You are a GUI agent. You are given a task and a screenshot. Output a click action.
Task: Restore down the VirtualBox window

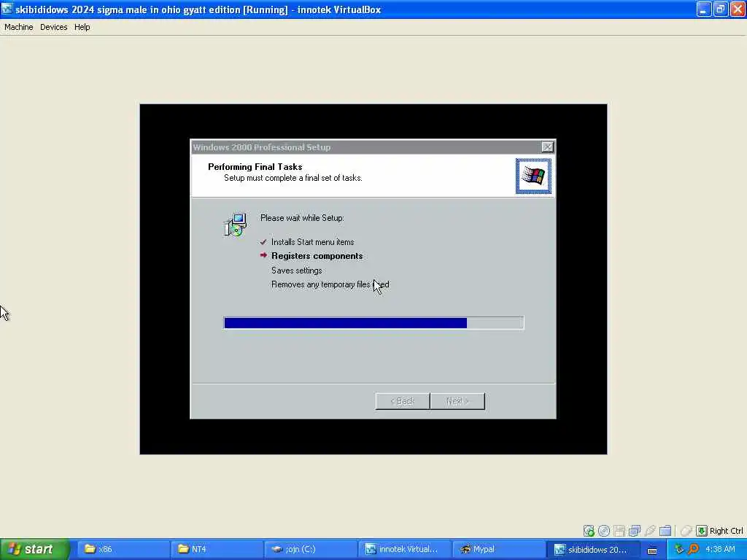coord(720,9)
